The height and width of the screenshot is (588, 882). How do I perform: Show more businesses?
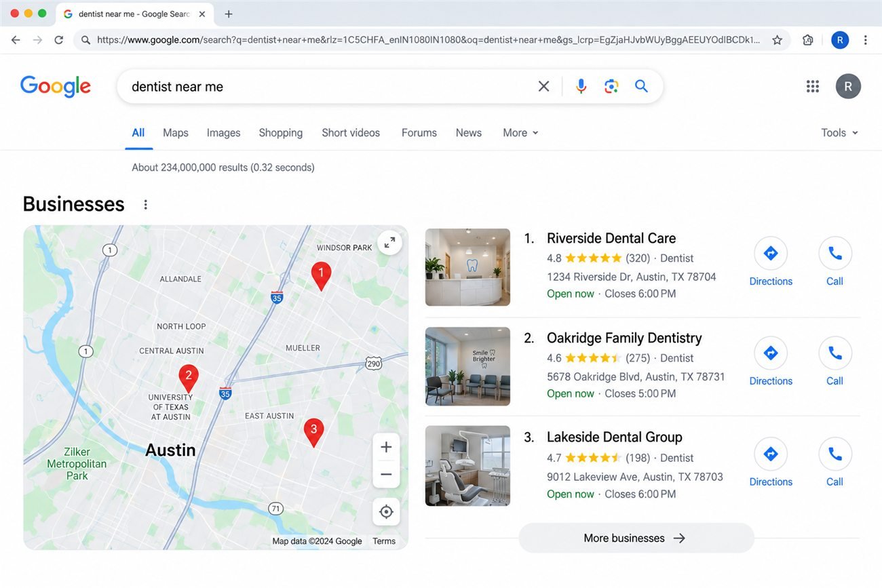636,538
